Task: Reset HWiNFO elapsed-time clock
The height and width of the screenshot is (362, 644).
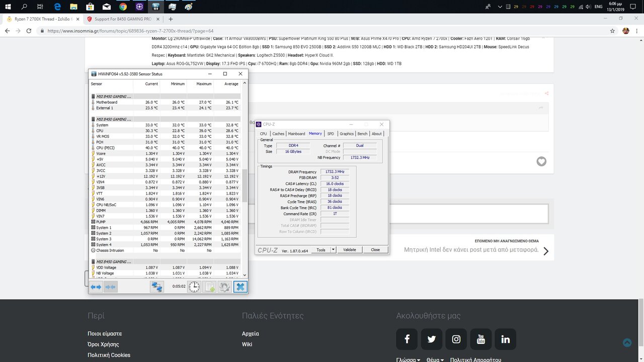Action: coord(194,287)
